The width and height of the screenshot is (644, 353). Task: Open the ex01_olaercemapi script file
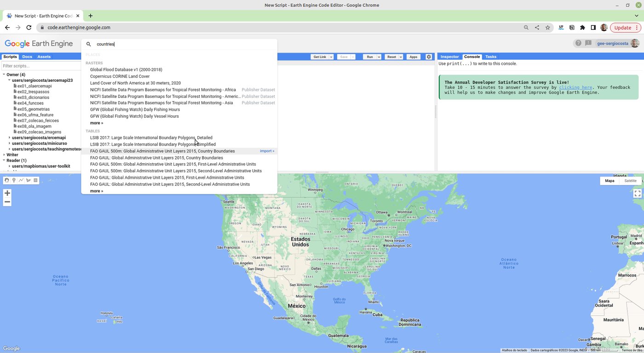coord(34,86)
